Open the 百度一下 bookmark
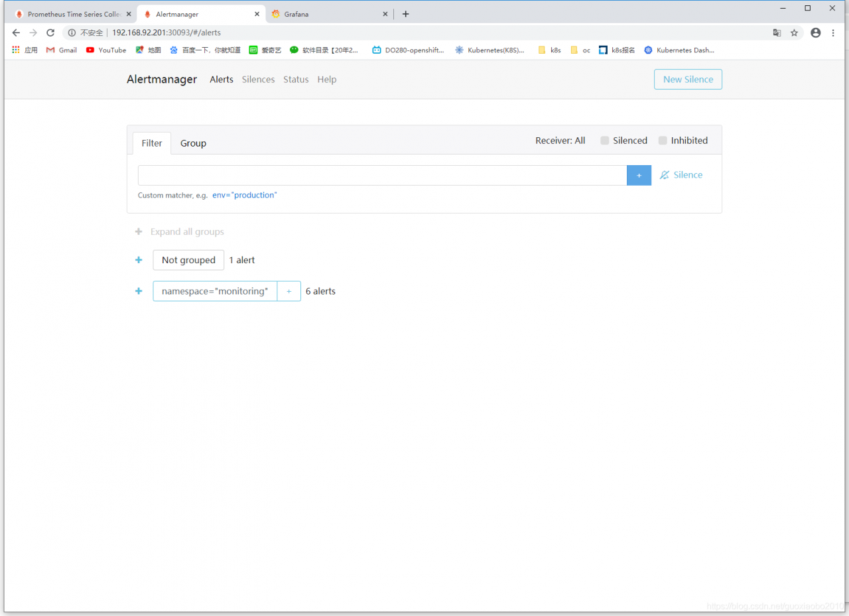 tap(205, 50)
